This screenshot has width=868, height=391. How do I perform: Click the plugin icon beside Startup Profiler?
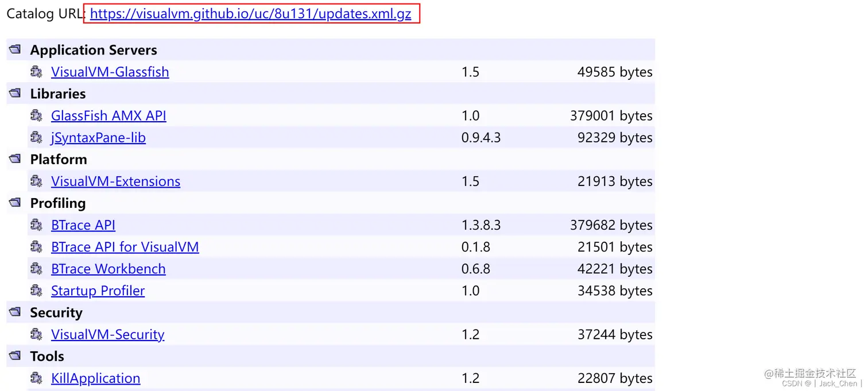(36, 290)
